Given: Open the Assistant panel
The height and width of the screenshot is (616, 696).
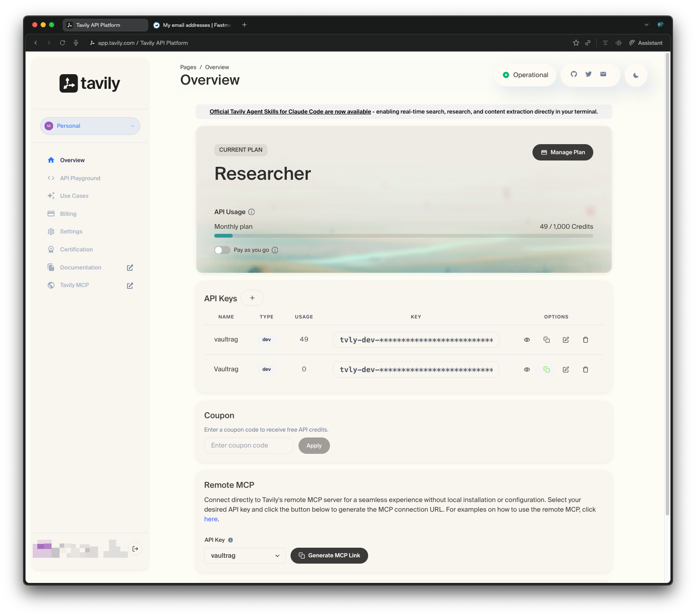Looking at the screenshot, I should tap(646, 43).
